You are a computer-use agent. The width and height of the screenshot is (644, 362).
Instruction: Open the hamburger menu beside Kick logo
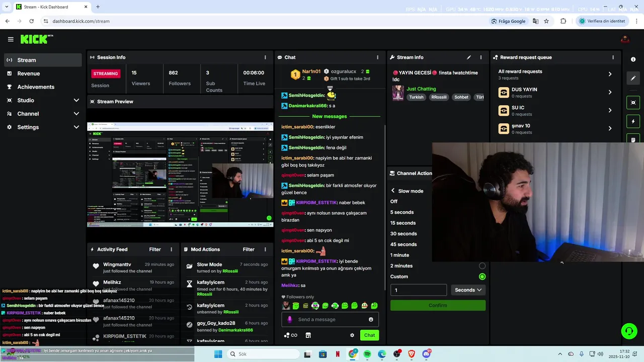(x=11, y=39)
